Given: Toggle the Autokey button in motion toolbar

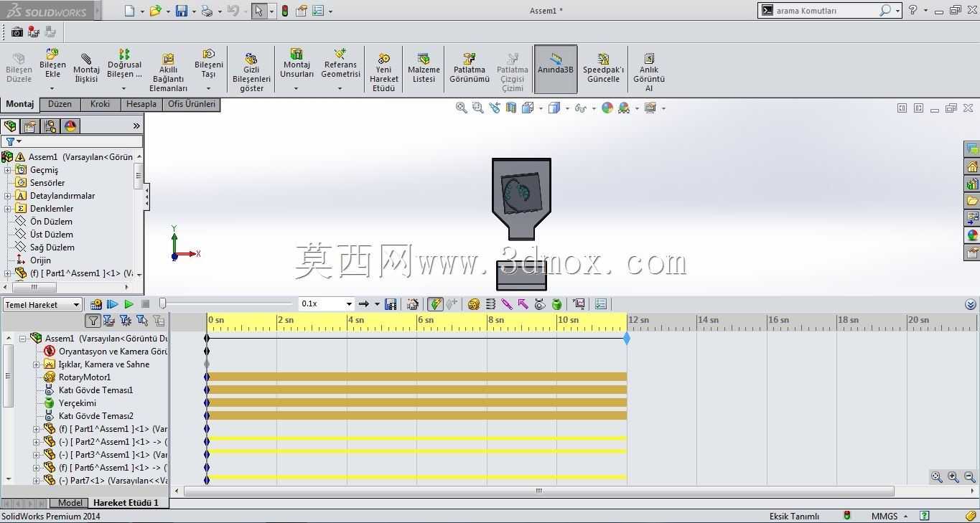Looking at the screenshot, I should pyautogui.click(x=435, y=304).
